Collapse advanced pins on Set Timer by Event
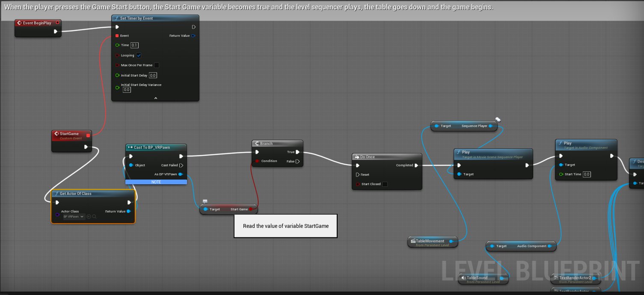The height and width of the screenshot is (295, 644). tap(155, 98)
